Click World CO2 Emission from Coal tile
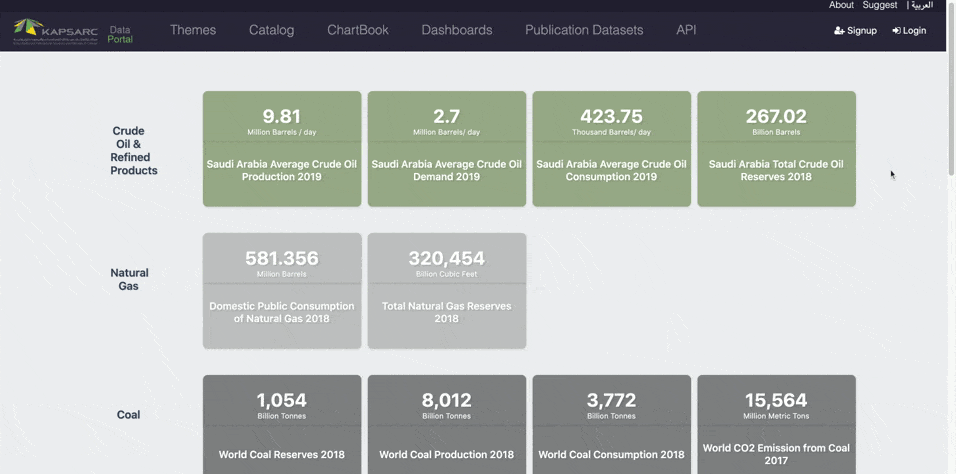 pyautogui.click(x=776, y=425)
